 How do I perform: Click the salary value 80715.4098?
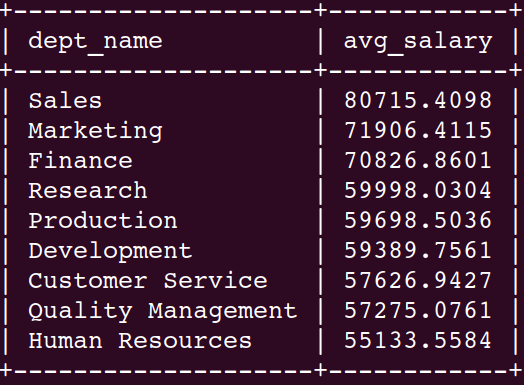point(418,100)
